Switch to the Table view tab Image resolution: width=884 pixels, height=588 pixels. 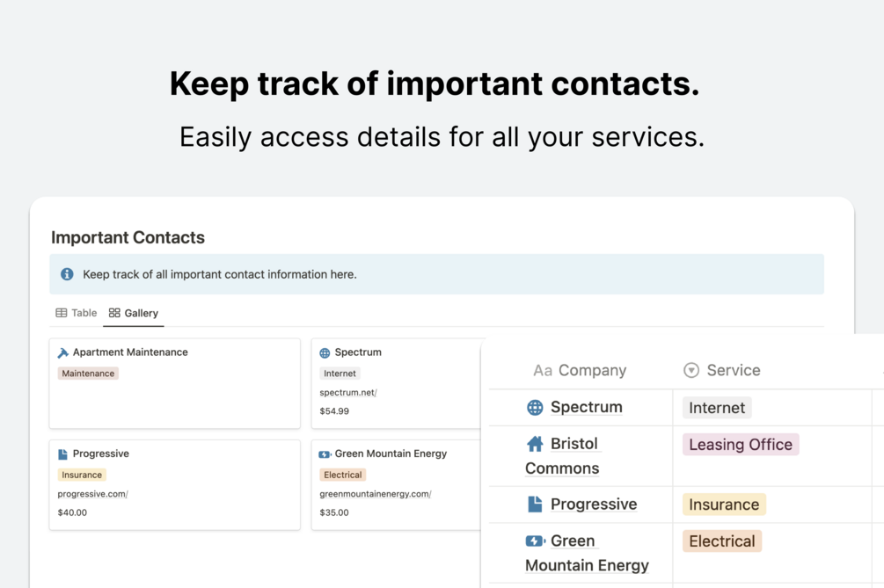pyautogui.click(x=77, y=313)
